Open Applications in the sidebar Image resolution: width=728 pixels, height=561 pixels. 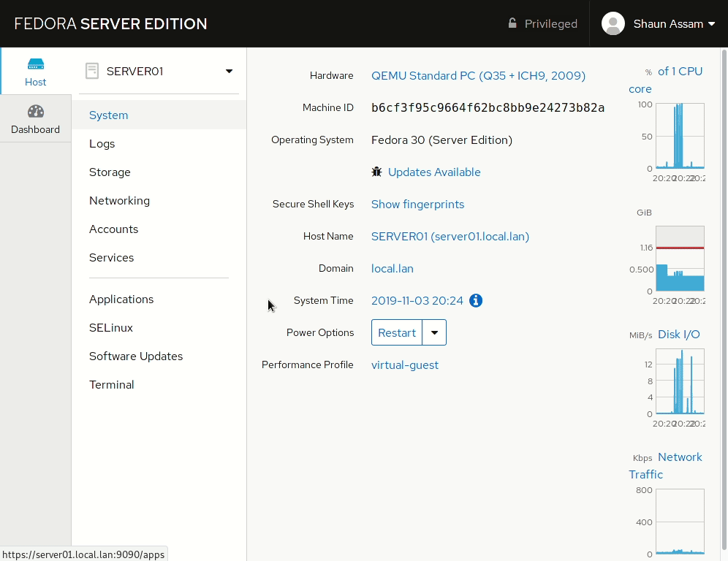(121, 299)
